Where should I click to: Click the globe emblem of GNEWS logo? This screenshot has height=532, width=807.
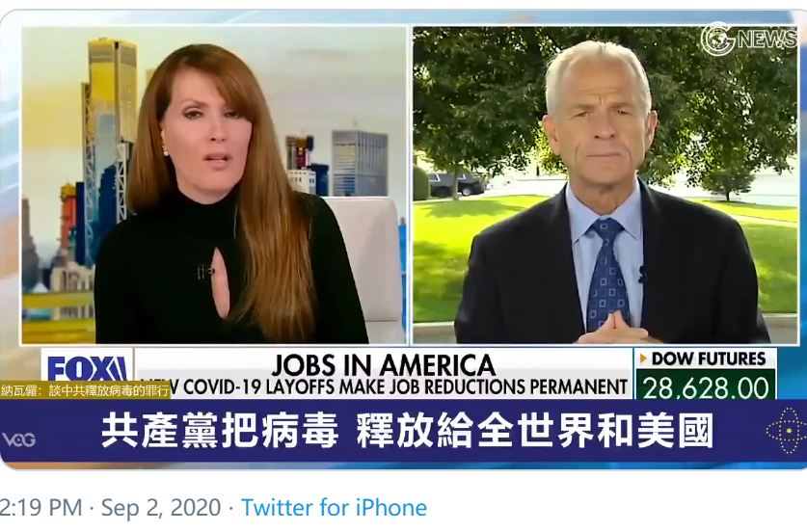pos(718,39)
